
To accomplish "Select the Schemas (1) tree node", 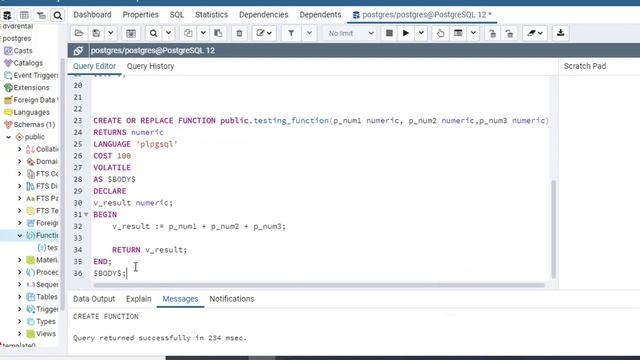I will [34, 124].
